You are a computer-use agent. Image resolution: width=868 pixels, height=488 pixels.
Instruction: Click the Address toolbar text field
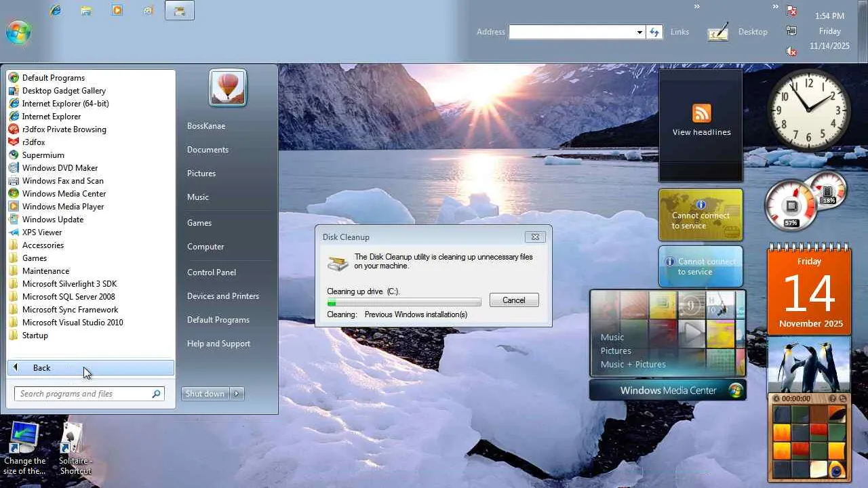click(572, 32)
